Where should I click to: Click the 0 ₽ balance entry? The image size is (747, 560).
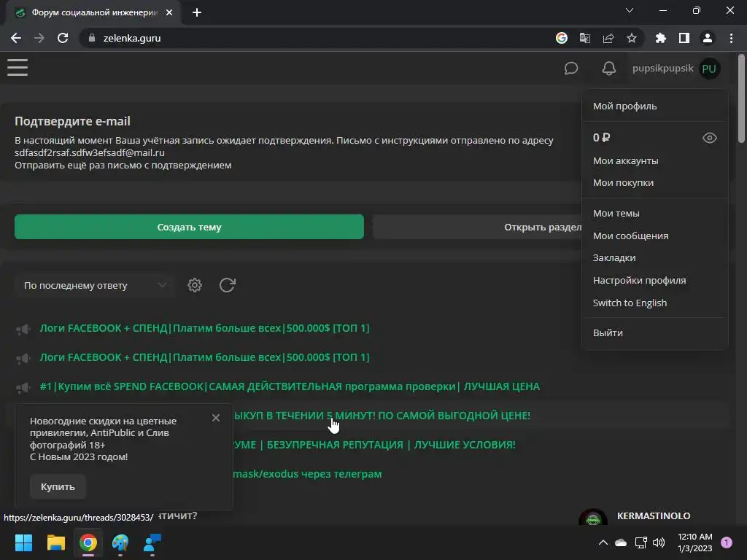(601, 138)
